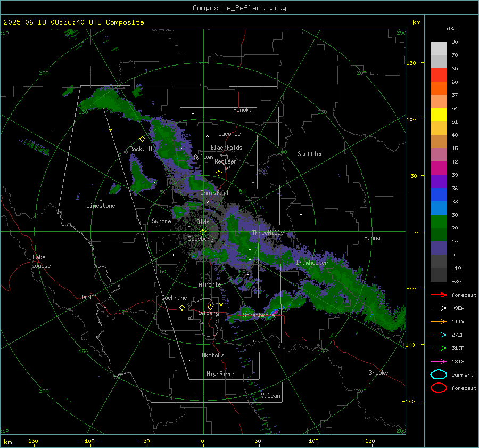Select the 20 dBZ green swatch

tap(439, 221)
